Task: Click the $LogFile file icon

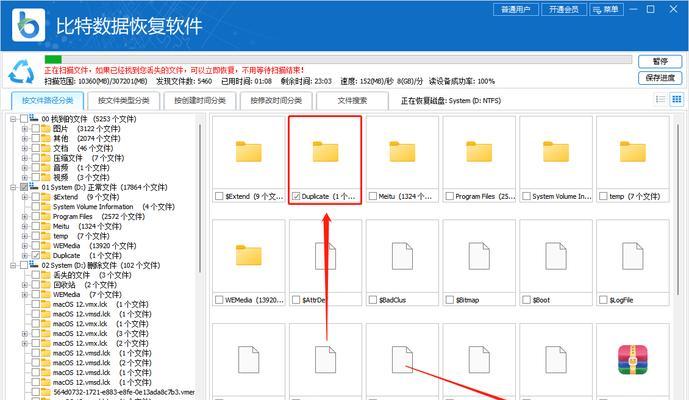Action: tap(633, 256)
